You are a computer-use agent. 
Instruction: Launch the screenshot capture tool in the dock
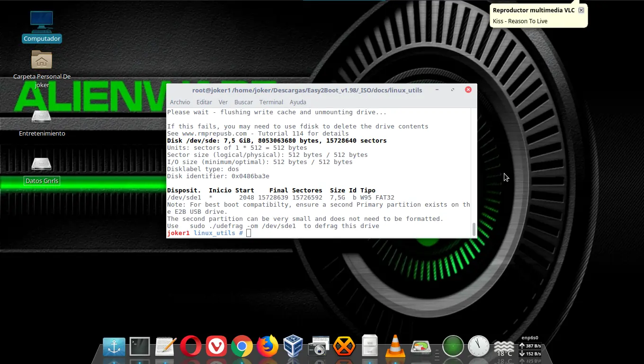[x=319, y=346]
